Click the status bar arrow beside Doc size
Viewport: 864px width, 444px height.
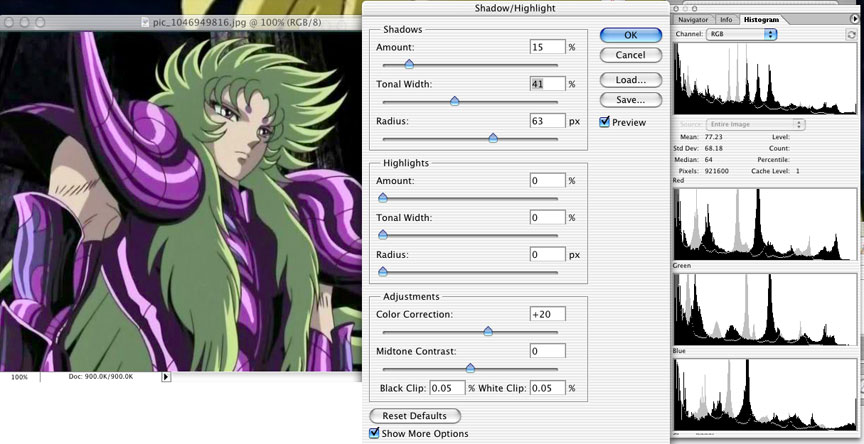[166, 377]
